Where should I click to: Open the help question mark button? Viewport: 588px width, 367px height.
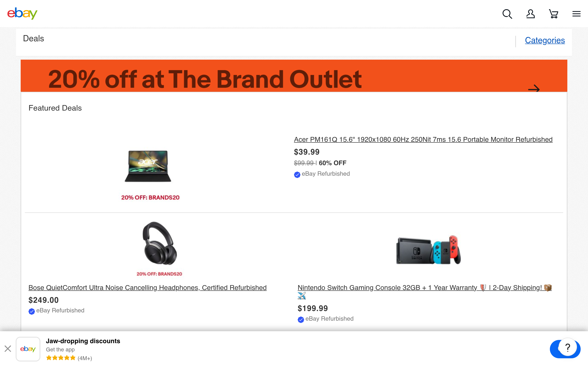[568, 348]
